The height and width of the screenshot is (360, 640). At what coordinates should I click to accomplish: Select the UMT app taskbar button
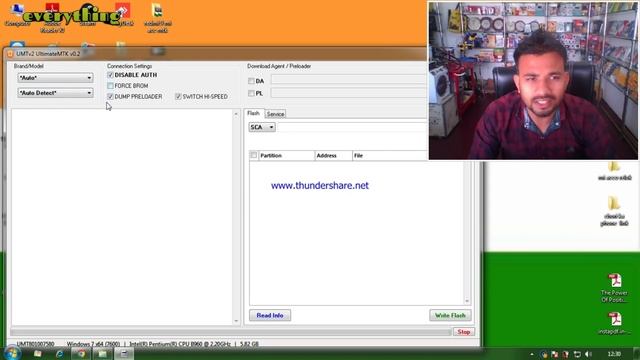(124, 353)
